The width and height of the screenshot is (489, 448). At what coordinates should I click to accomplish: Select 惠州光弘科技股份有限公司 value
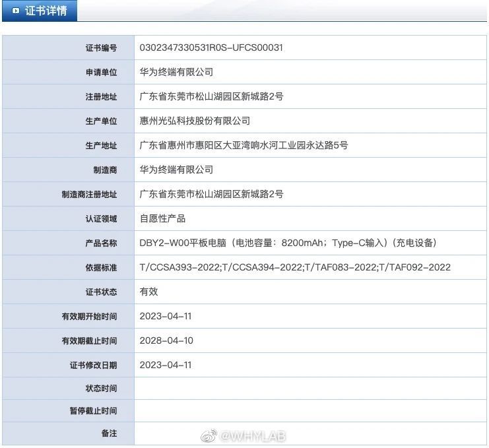(195, 121)
